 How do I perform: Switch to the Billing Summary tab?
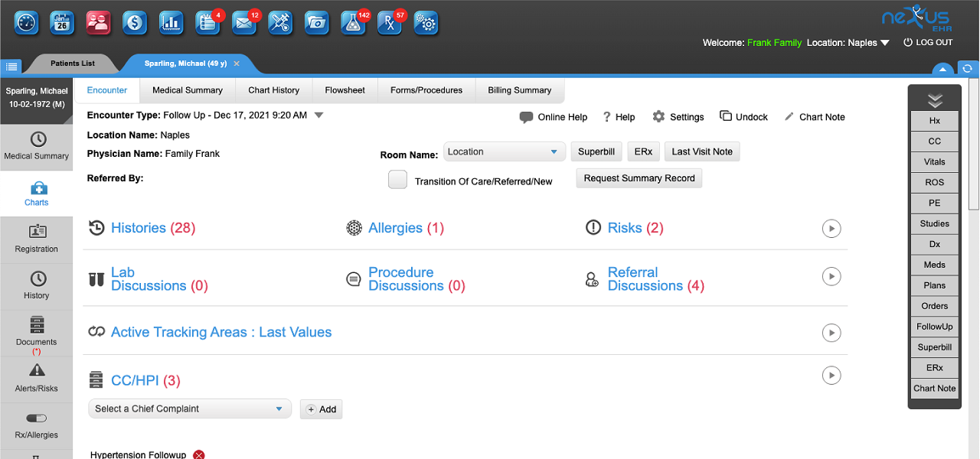pyautogui.click(x=519, y=90)
